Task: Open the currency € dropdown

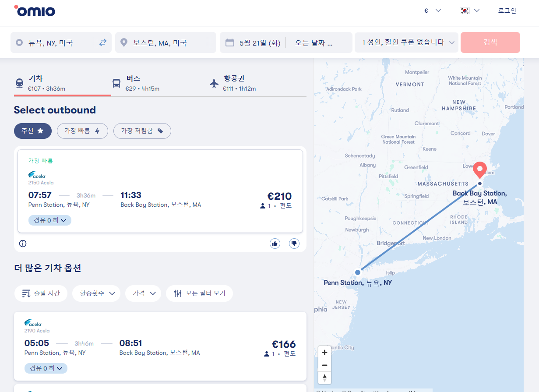Action: [x=433, y=11]
